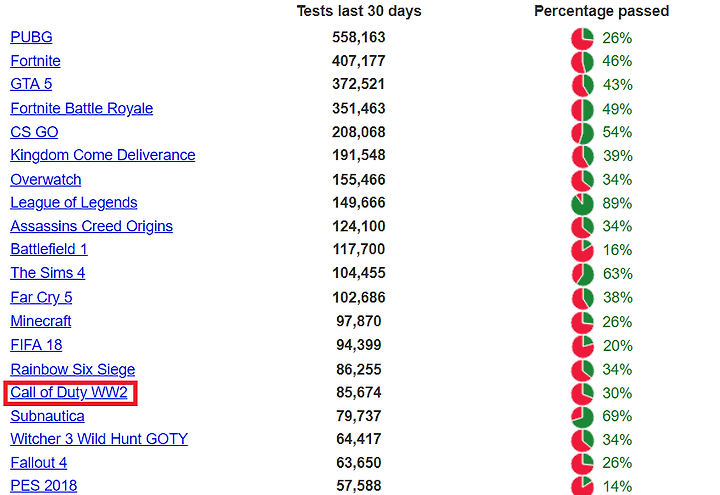Open Rainbow Six Siege link
Viewport: 720px width, 495px height.
(73, 369)
